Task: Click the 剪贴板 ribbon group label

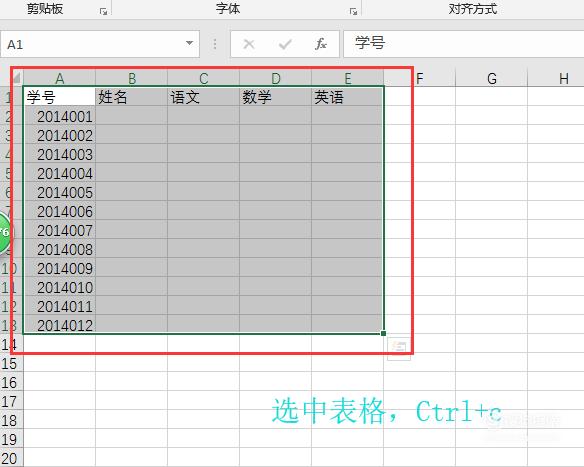Action: click(x=45, y=9)
